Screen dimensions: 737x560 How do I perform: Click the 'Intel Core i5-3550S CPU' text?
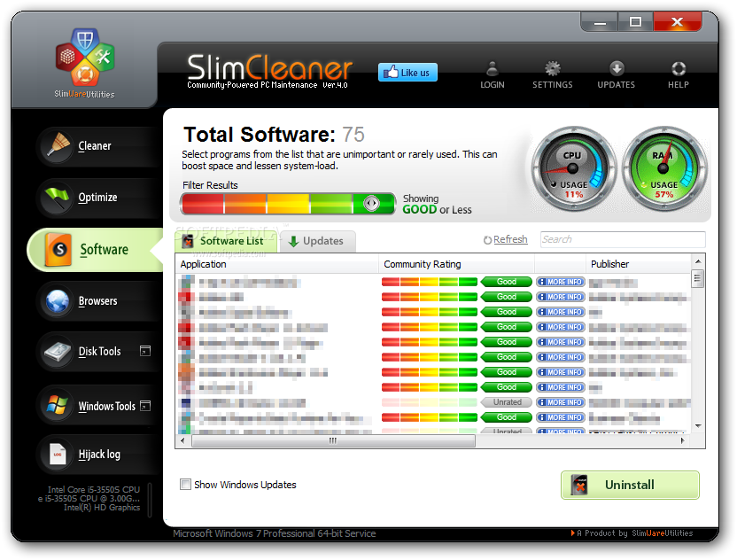point(94,489)
